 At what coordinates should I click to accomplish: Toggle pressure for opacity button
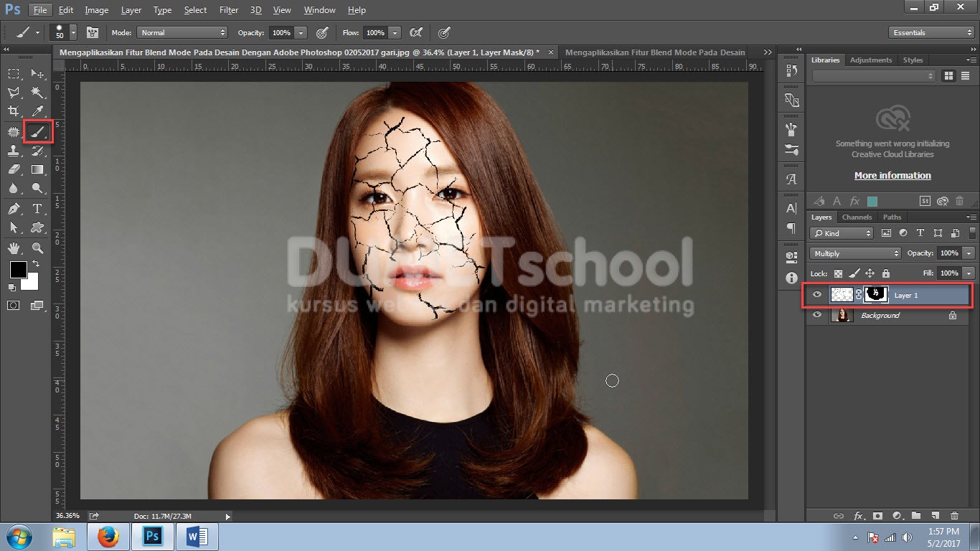[x=322, y=32]
